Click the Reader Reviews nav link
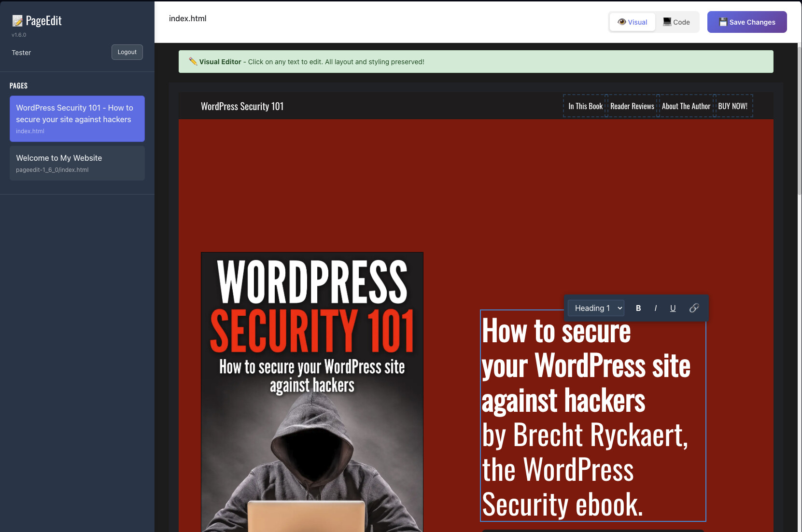Viewport: 802px width, 532px height. pos(632,106)
